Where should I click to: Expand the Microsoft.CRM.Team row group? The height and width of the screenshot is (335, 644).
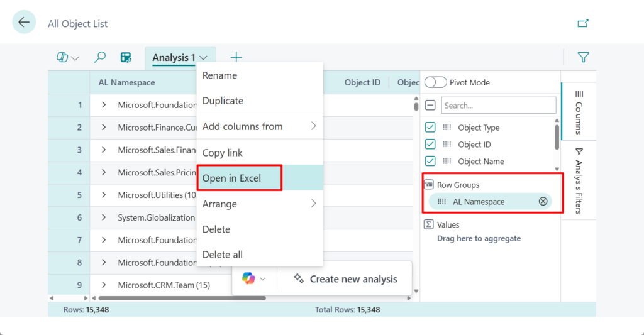(x=104, y=285)
